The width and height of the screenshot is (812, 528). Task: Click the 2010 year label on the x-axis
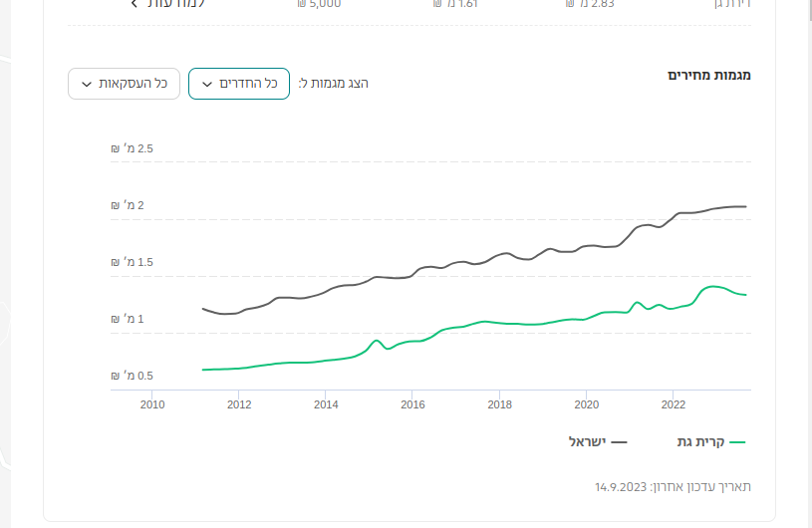[152, 403]
